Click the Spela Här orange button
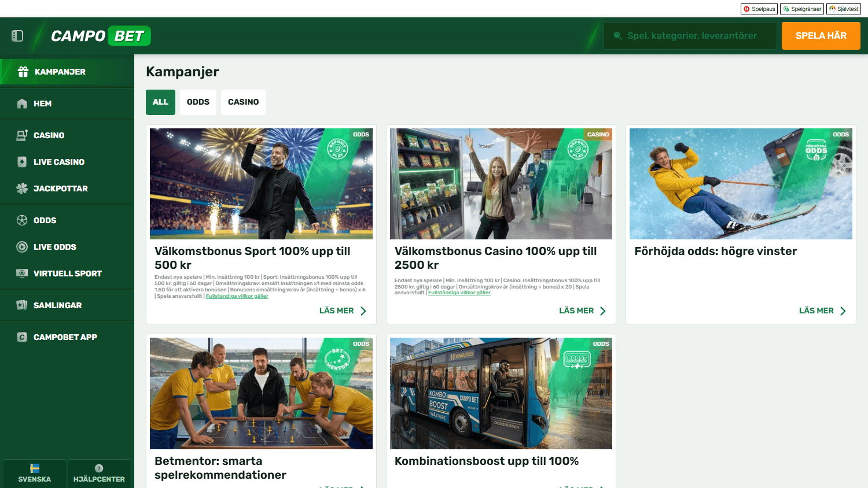Screen dimensions: 868x488 pos(821,36)
